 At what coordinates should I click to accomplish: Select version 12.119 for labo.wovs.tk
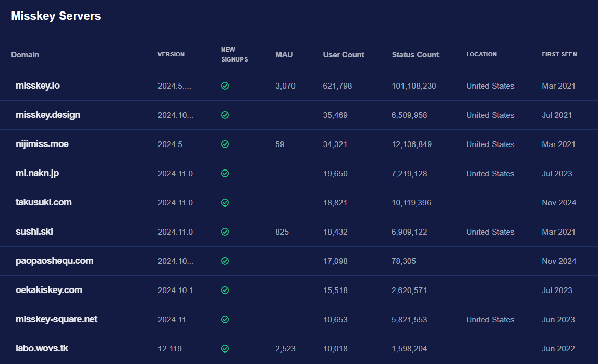click(174, 348)
